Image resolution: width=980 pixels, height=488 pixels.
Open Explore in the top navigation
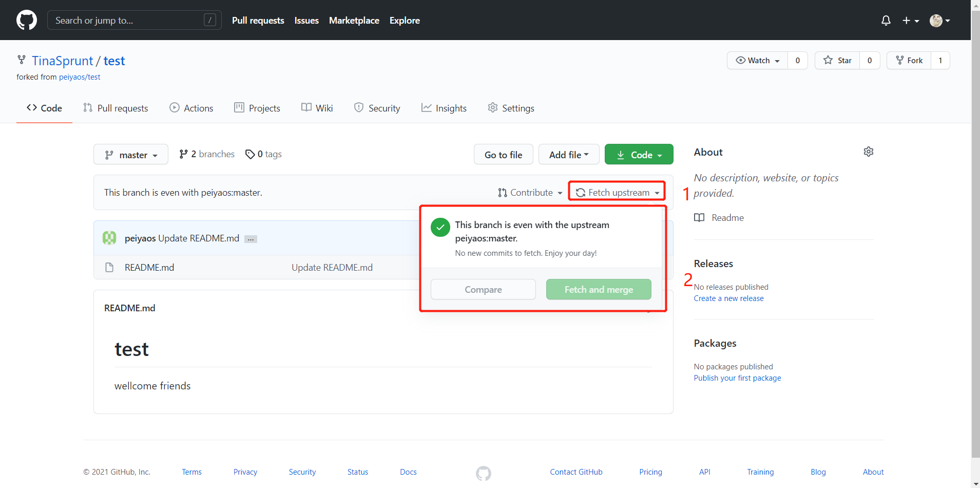[405, 21]
